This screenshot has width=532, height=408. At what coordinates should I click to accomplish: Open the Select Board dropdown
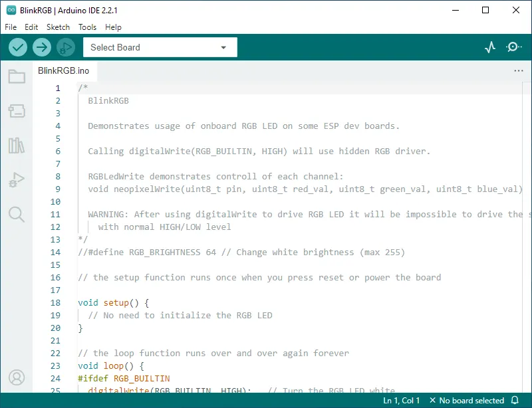(158, 47)
